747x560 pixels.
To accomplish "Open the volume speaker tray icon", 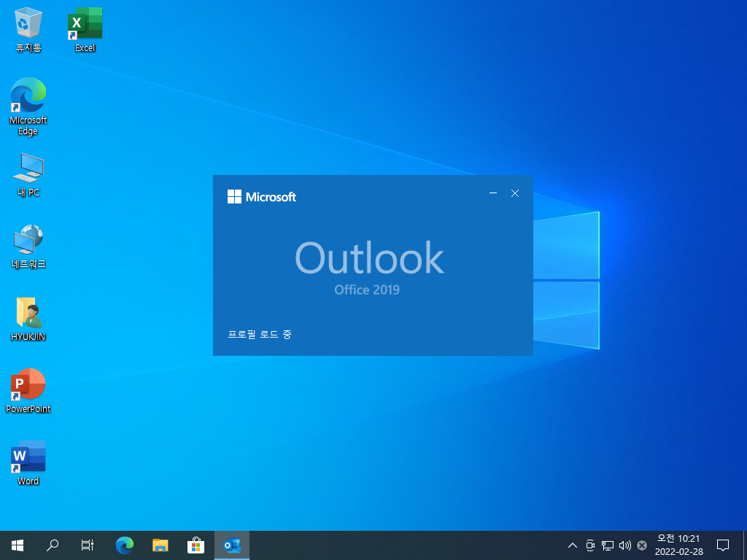I will (624, 545).
